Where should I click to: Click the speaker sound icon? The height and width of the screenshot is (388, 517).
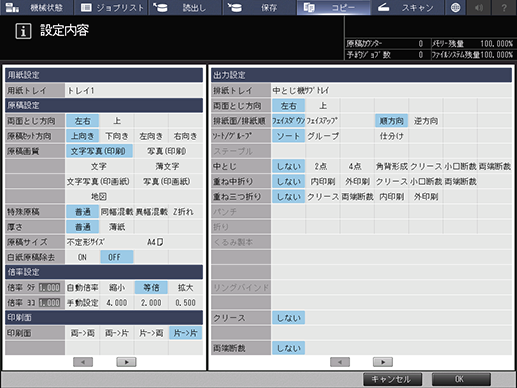tap(479, 7)
